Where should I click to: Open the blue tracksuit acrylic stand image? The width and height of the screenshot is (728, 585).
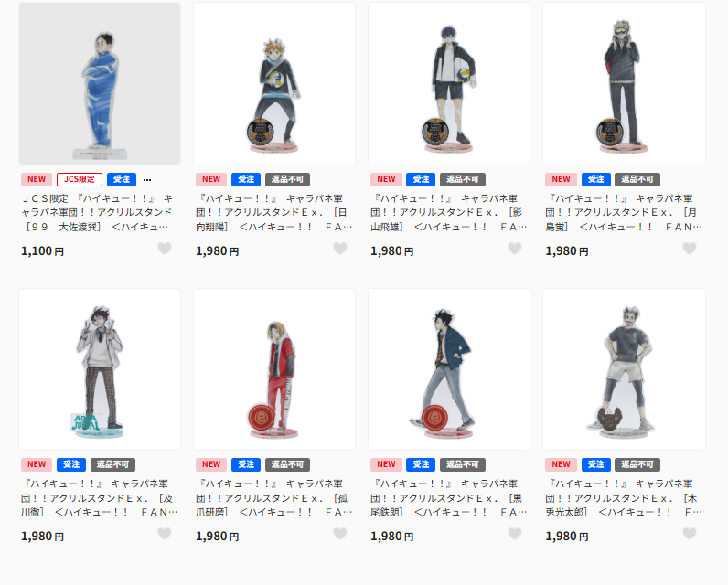coord(100,83)
